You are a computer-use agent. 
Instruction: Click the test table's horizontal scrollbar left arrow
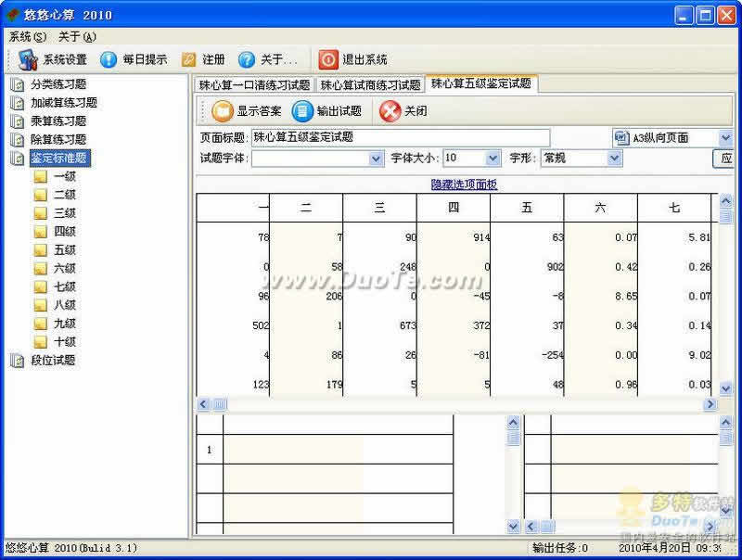click(203, 404)
